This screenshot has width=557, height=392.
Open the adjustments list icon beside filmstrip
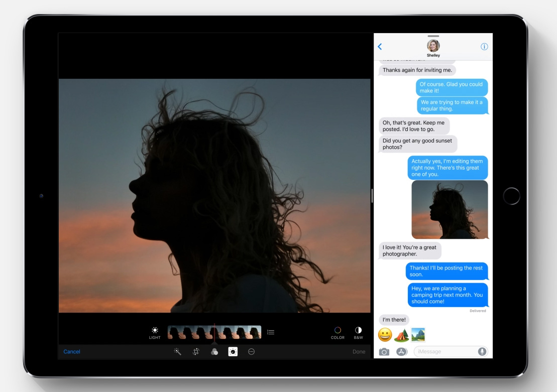[x=271, y=332]
